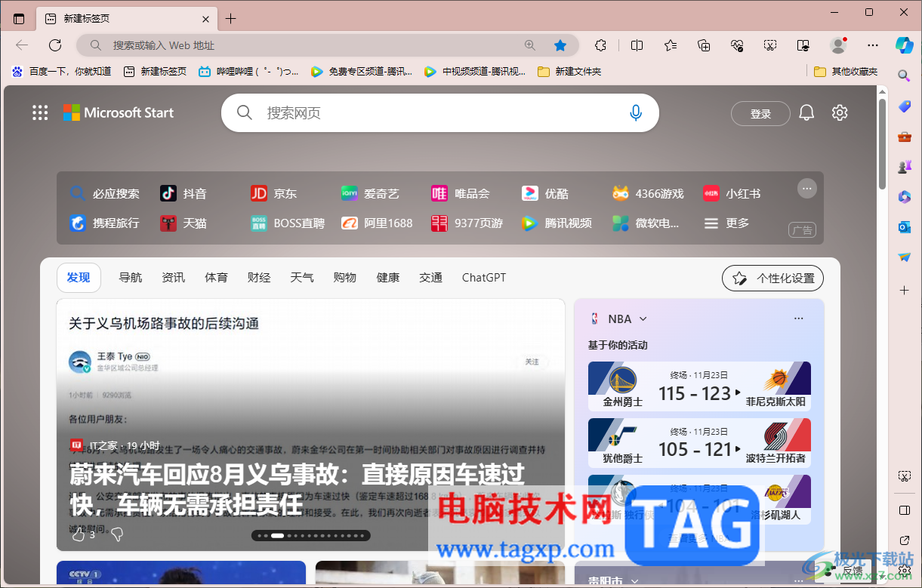Click the page vertical scrollbar

tap(882, 143)
